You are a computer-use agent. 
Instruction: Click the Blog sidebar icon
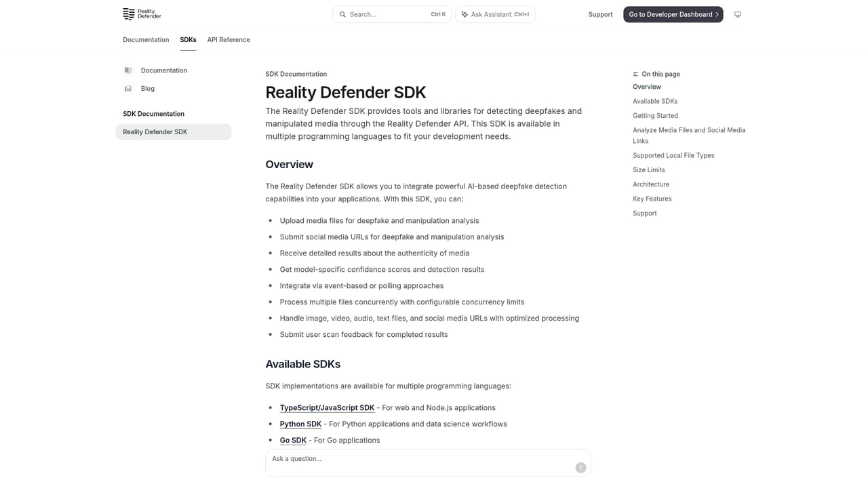pos(128,89)
